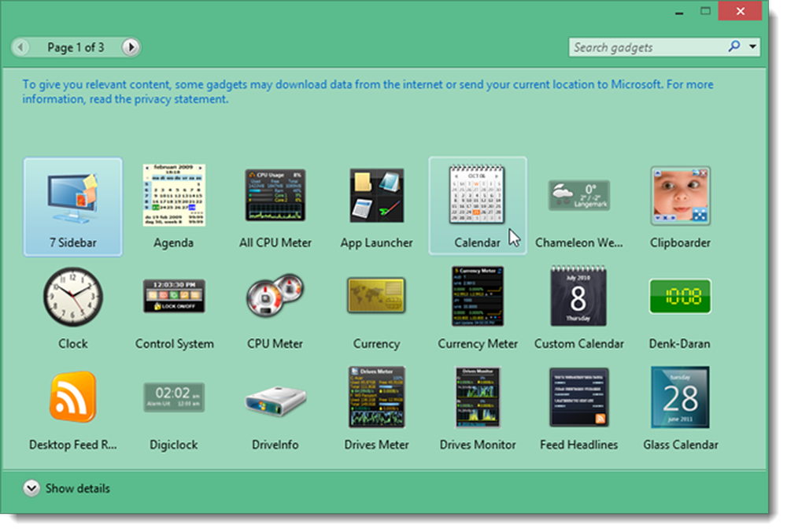The image size is (787, 532).
Task: Select the Currency Meter gadget icon
Action: 478,296
